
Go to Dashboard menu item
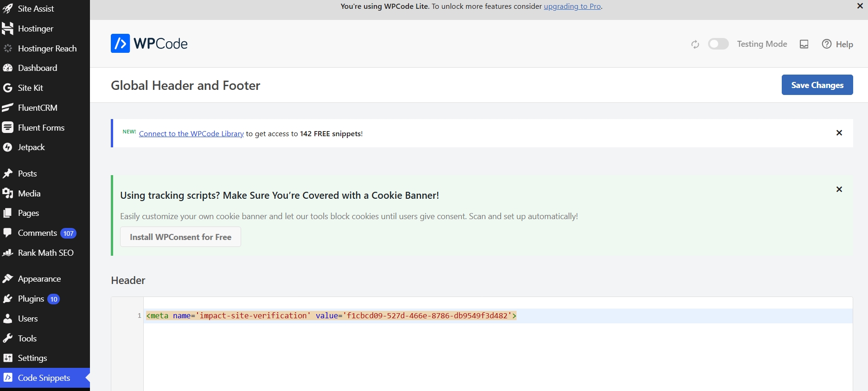tap(45, 68)
